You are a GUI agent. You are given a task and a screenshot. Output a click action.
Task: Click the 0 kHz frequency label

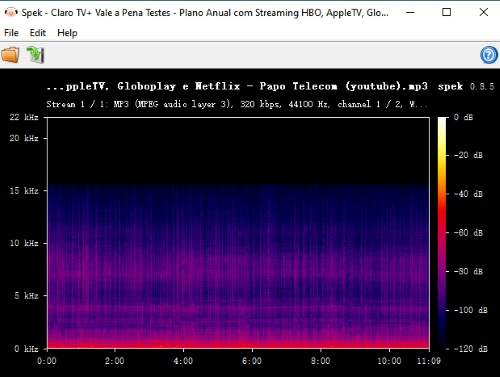pos(26,349)
